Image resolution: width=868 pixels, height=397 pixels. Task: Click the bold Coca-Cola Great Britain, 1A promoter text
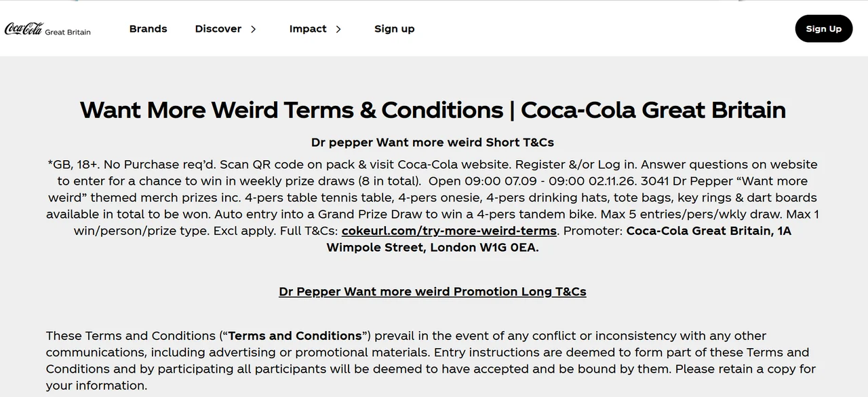coord(709,231)
